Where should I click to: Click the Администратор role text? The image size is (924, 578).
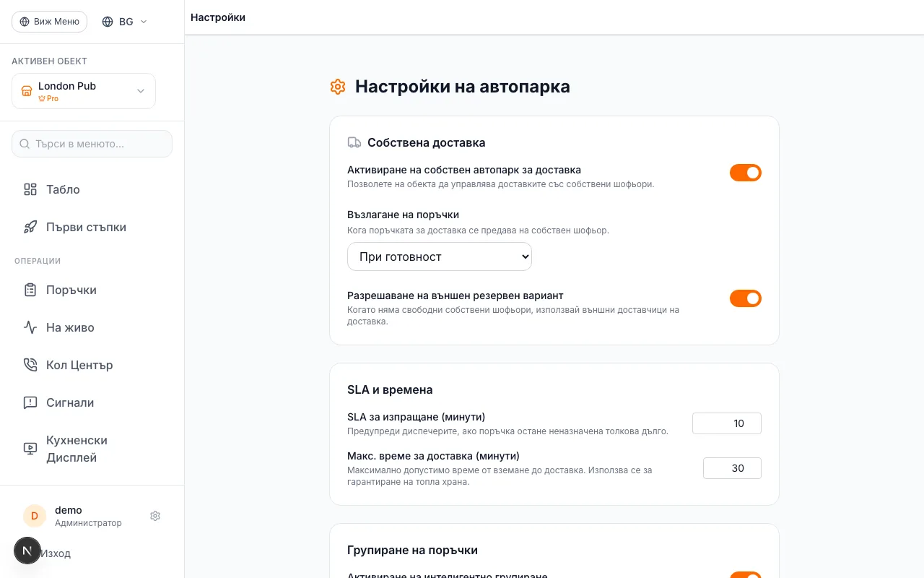(88, 523)
